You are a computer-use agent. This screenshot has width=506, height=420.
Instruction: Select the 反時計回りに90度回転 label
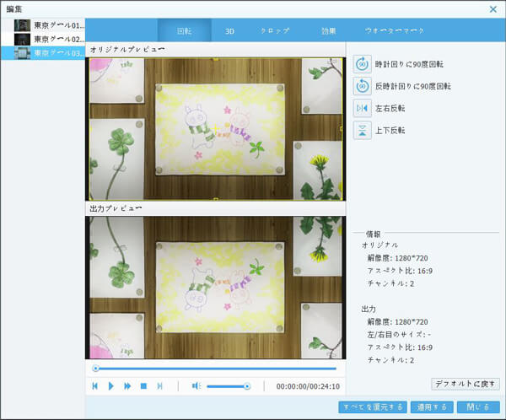[x=412, y=86]
